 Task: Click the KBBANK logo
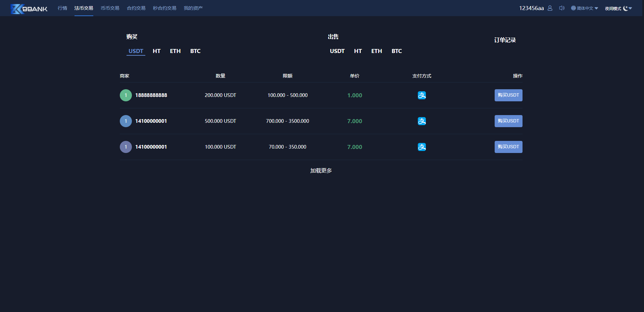(x=29, y=9)
